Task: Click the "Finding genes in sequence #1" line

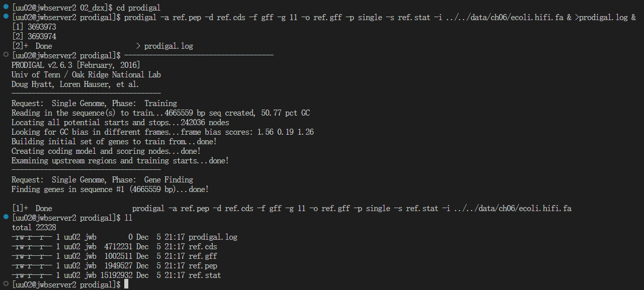Action: point(110,189)
